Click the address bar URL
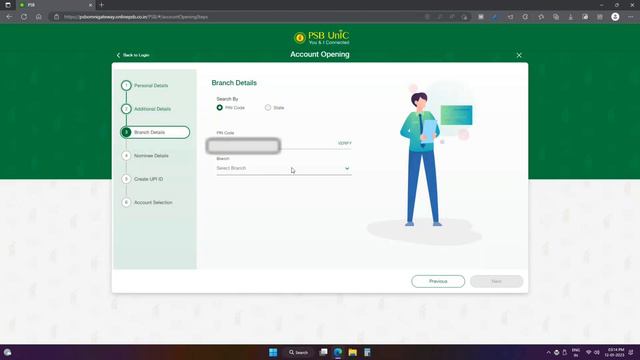The height and width of the screenshot is (360, 640). point(136,17)
